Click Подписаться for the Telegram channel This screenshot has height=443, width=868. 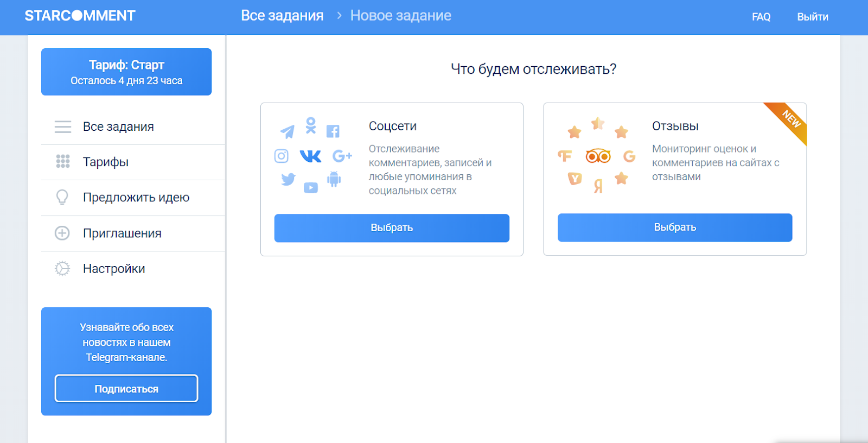pos(126,389)
